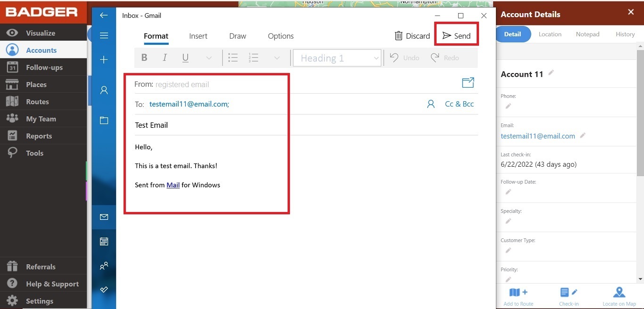Discard the email draft
This screenshot has width=644, height=309.
pyautogui.click(x=412, y=36)
